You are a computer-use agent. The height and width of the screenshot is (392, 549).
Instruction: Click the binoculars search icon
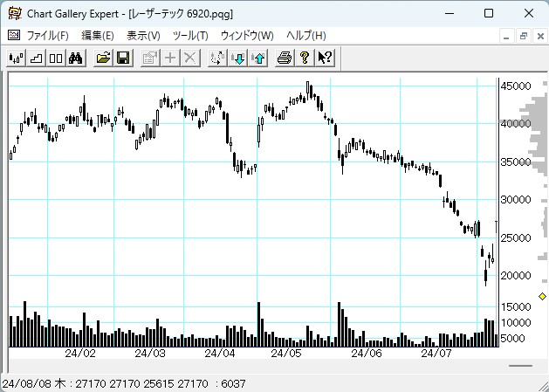pyautogui.click(x=75, y=58)
